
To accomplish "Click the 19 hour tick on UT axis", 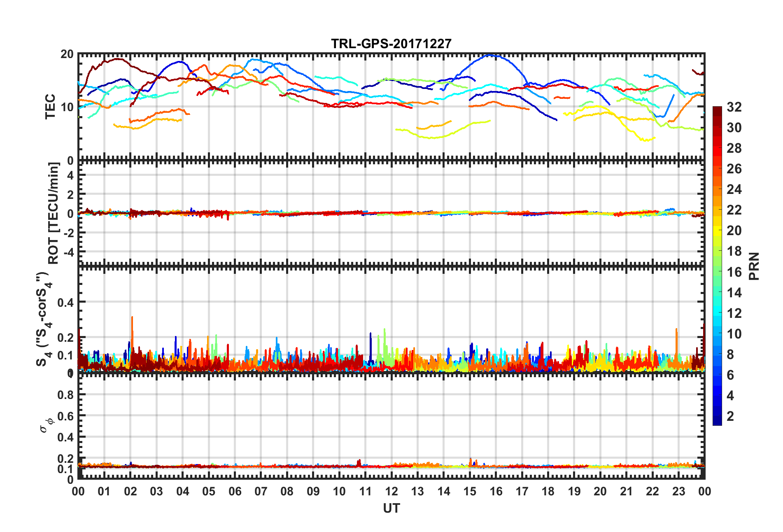I will pos(574,491).
